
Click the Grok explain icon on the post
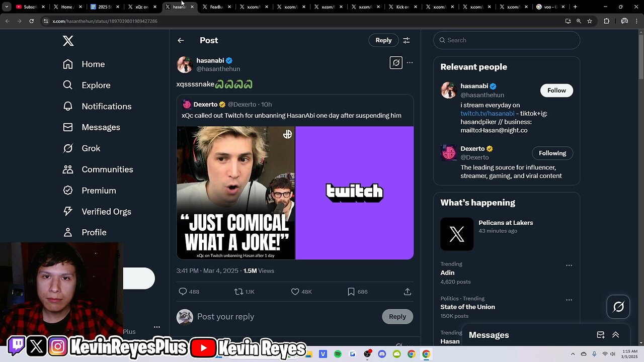tap(396, 63)
